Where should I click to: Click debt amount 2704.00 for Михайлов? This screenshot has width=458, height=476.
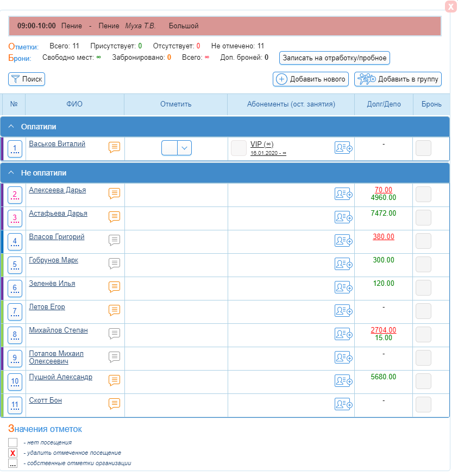(x=384, y=330)
